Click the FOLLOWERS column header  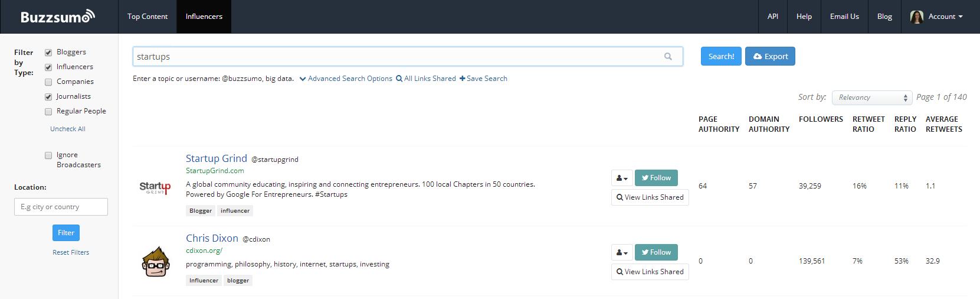(x=821, y=119)
